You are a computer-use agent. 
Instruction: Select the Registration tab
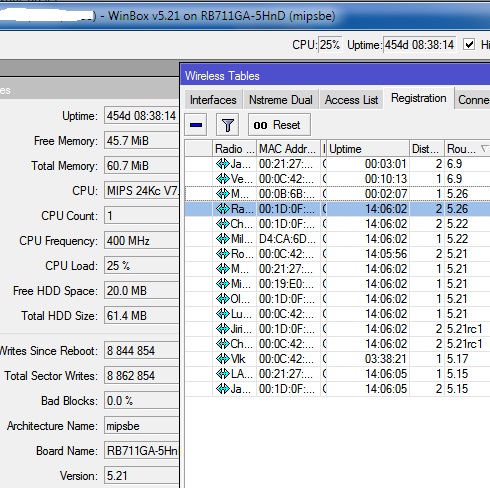pyautogui.click(x=419, y=98)
